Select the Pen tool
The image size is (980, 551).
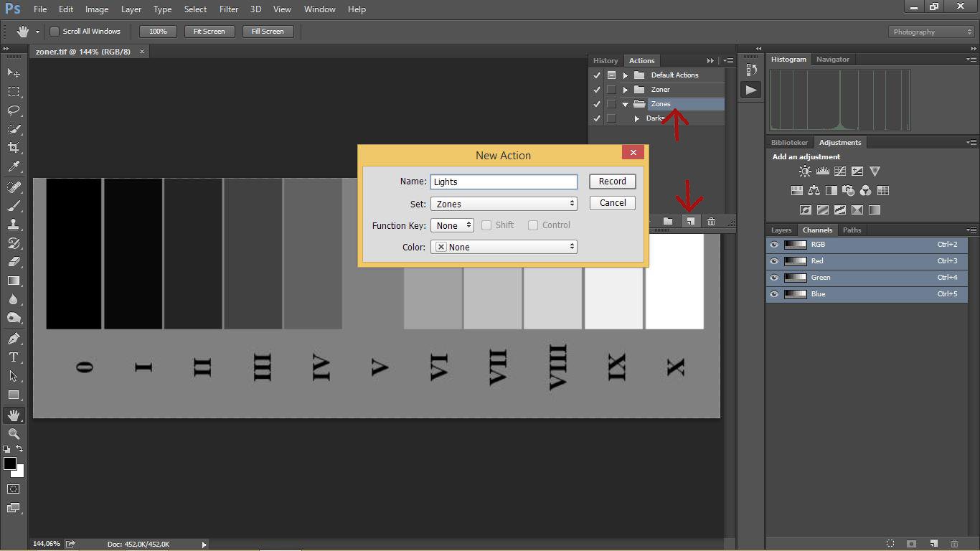[13, 339]
